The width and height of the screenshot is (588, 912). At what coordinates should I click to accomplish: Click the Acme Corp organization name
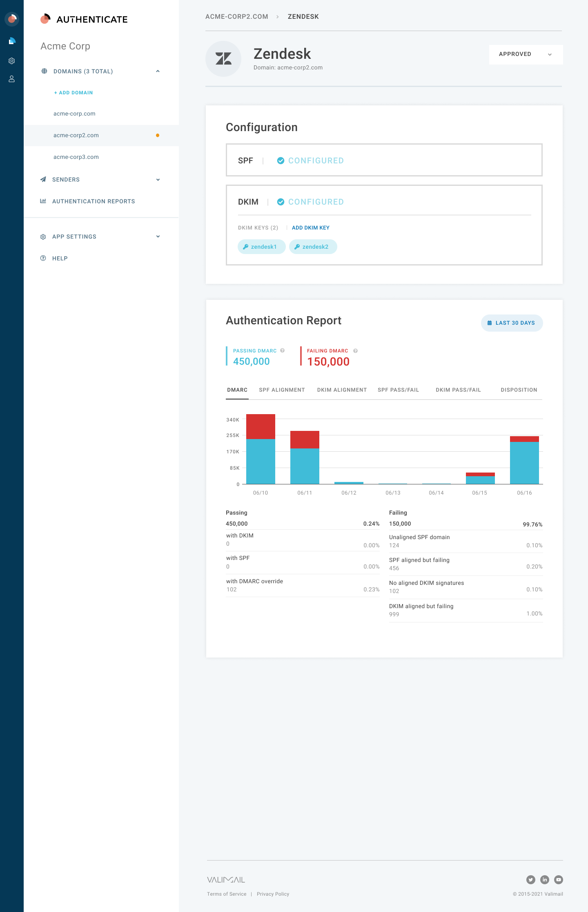tap(65, 46)
